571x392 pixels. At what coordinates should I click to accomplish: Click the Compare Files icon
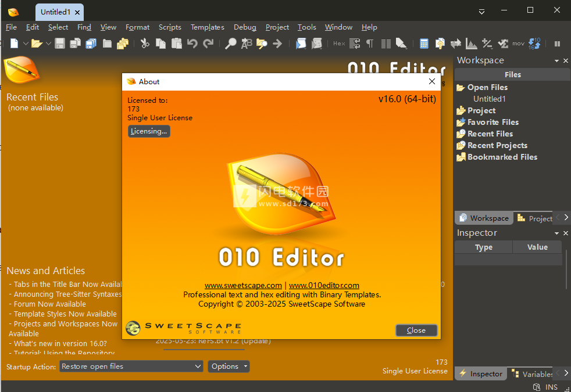(x=440, y=44)
